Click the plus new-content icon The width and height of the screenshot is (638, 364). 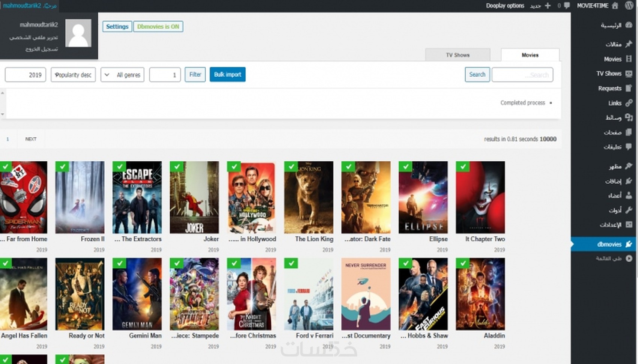coord(548,6)
